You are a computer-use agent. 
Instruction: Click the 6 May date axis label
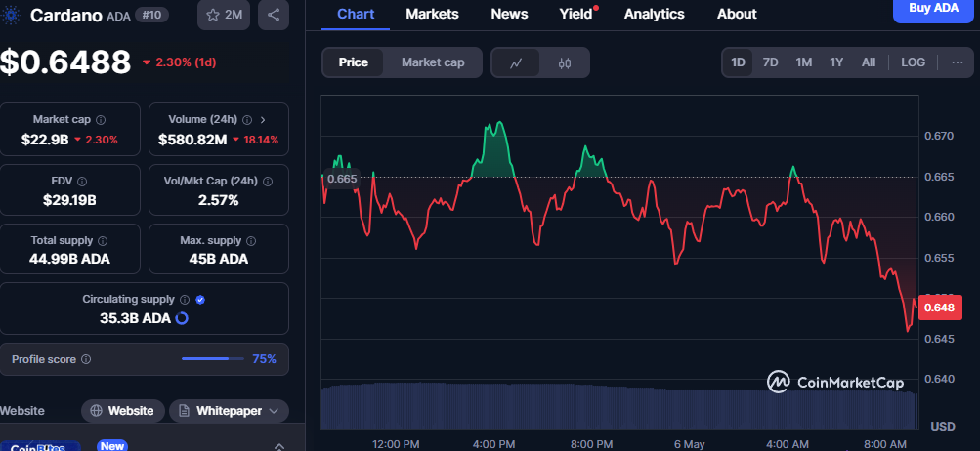click(690, 444)
